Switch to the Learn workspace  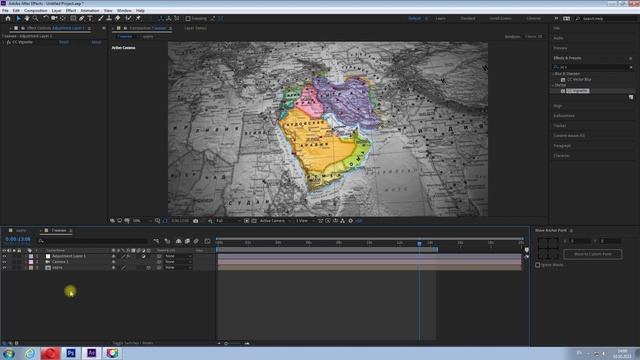click(440, 18)
